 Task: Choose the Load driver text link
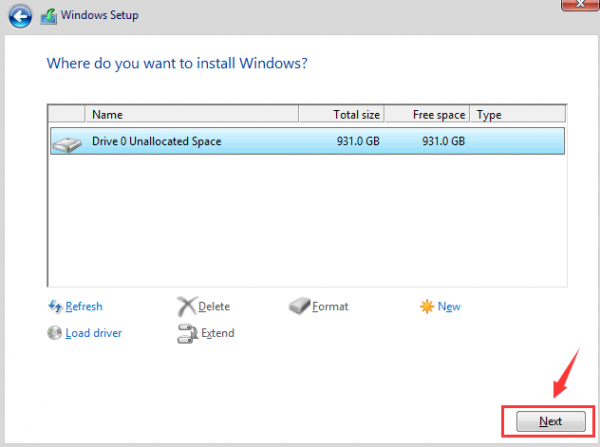(x=93, y=333)
